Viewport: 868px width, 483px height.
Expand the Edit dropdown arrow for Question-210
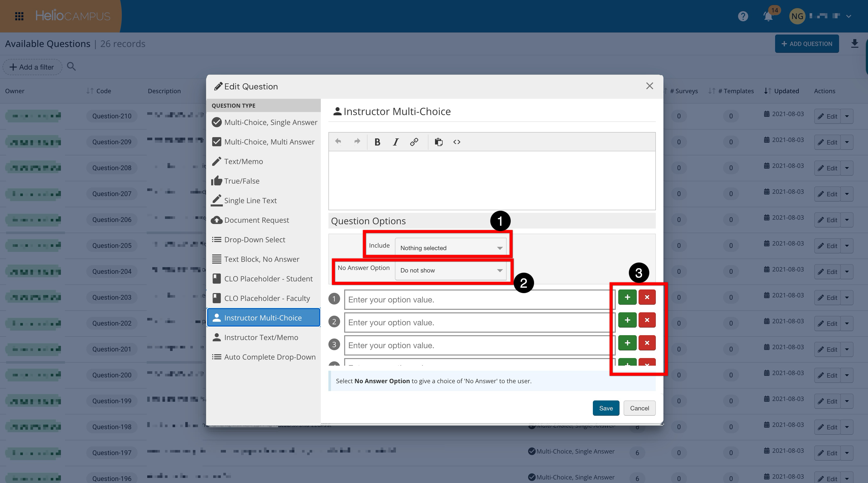847,116
